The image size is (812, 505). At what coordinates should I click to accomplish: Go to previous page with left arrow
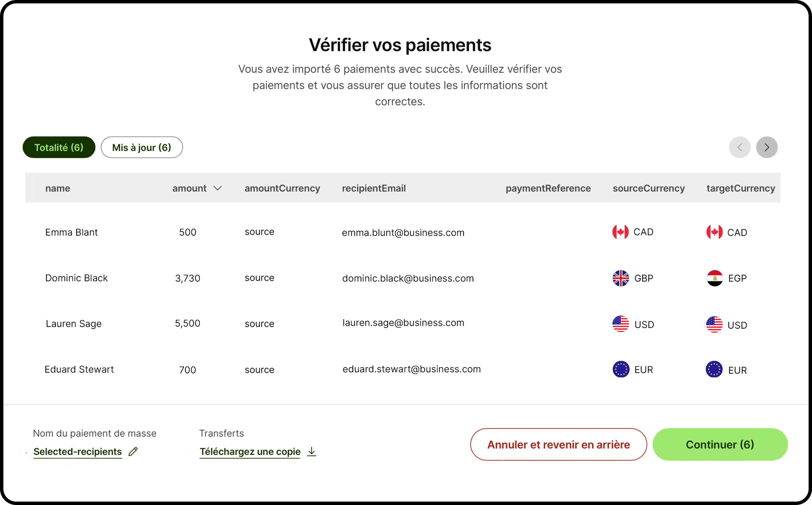(740, 147)
